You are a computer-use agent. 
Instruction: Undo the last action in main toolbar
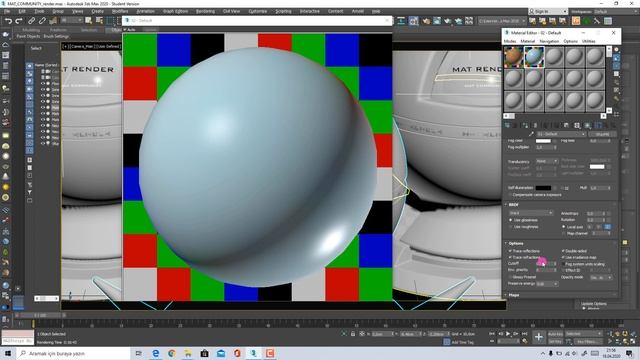click(x=8, y=21)
